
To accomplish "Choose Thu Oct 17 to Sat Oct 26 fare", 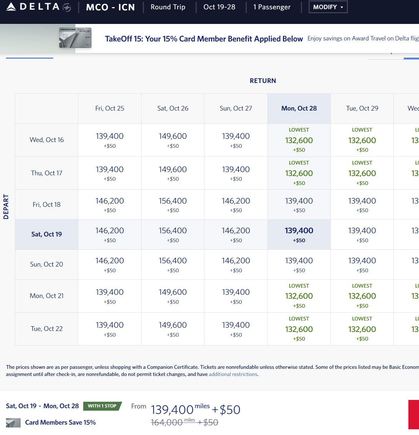I will 173,173.
